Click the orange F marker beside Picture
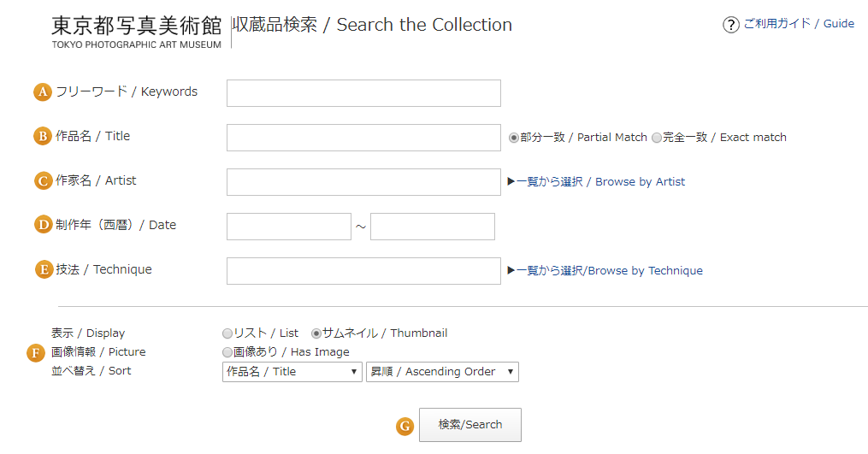 36,352
